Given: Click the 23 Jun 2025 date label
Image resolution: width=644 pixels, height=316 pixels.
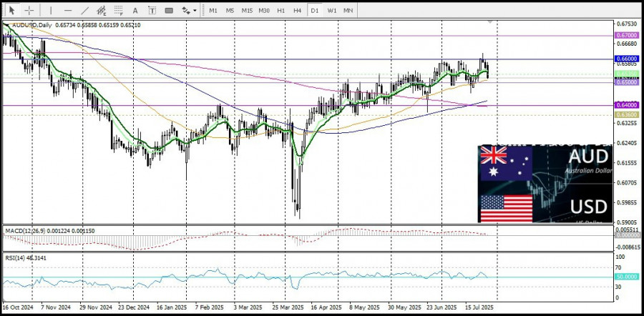Looking at the screenshot, I should (441, 307).
